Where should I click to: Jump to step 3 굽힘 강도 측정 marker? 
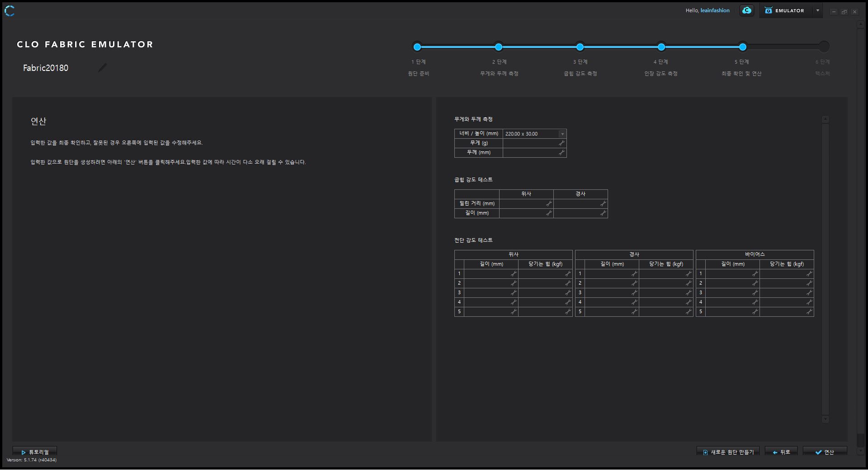(x=580, y=47)
